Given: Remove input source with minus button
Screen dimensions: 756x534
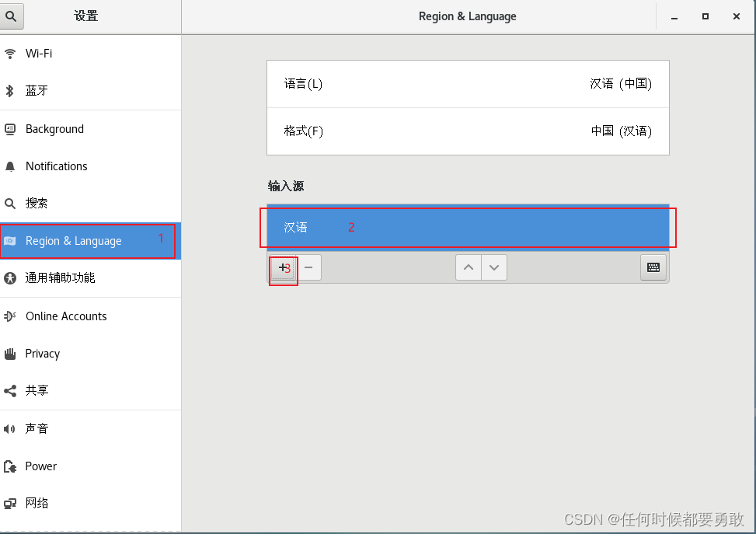Looking at the screenshot, I should coord(308,267).
